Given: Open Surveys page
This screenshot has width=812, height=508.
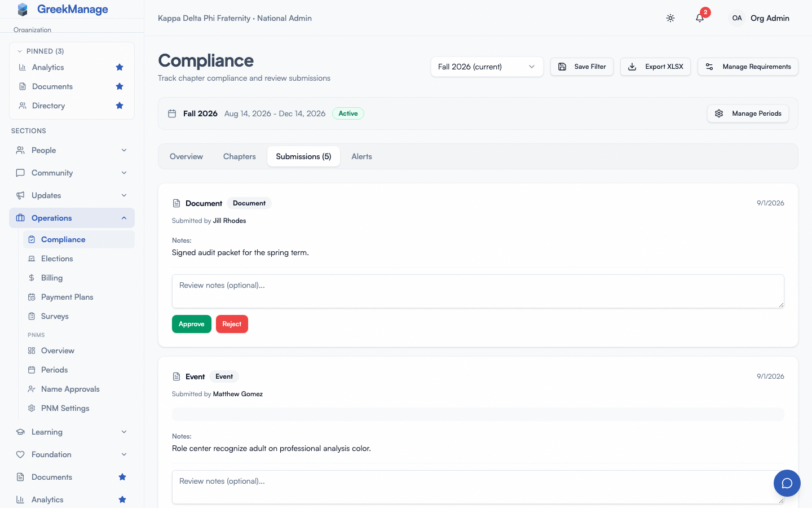Looking at the screenshot, I should (79, 316).
